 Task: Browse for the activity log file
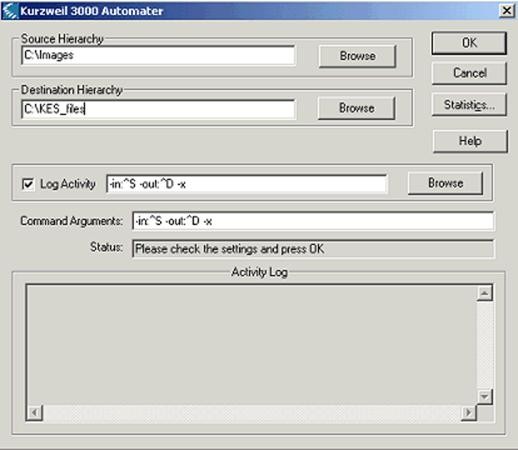point(445,183)
